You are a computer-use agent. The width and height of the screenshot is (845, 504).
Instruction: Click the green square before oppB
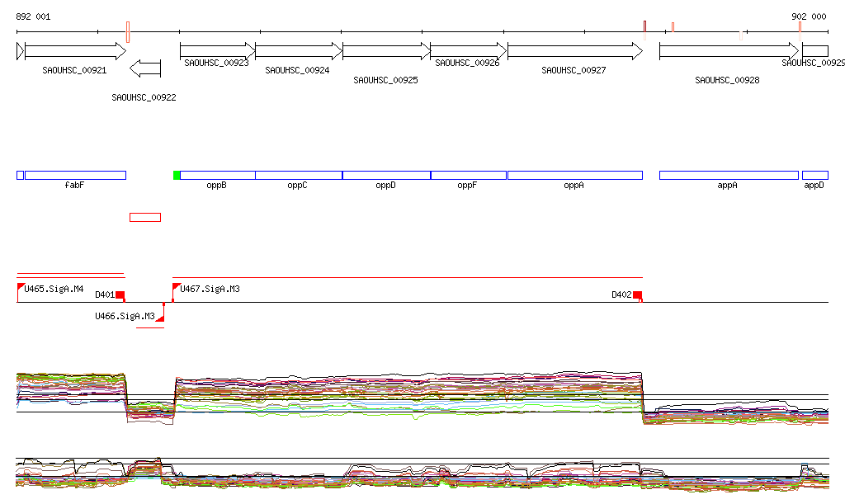[176, 175]
